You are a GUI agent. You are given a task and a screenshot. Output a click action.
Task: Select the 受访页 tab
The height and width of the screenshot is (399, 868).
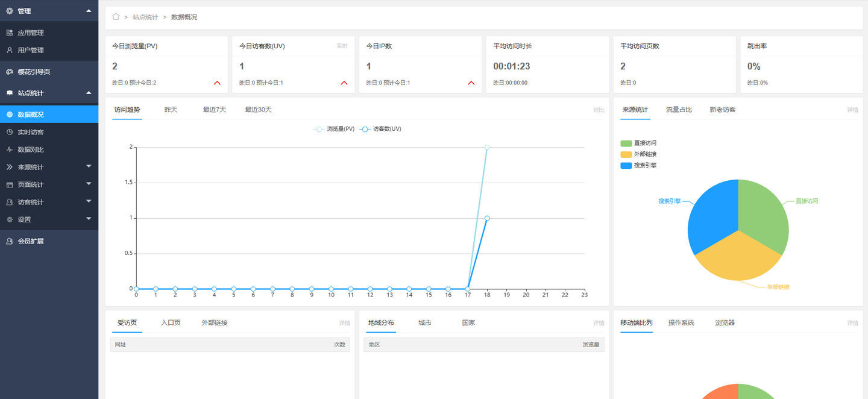127,323
